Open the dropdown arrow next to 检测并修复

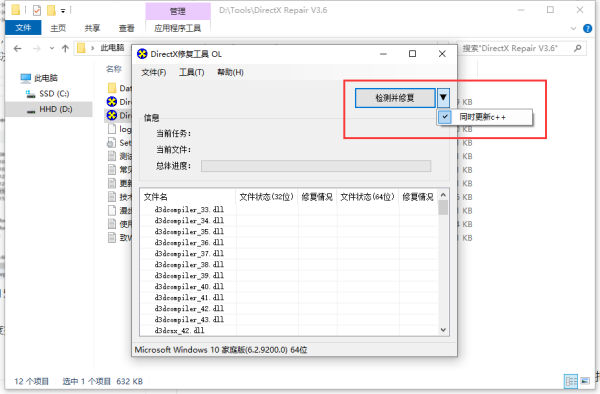click(443, 98)
